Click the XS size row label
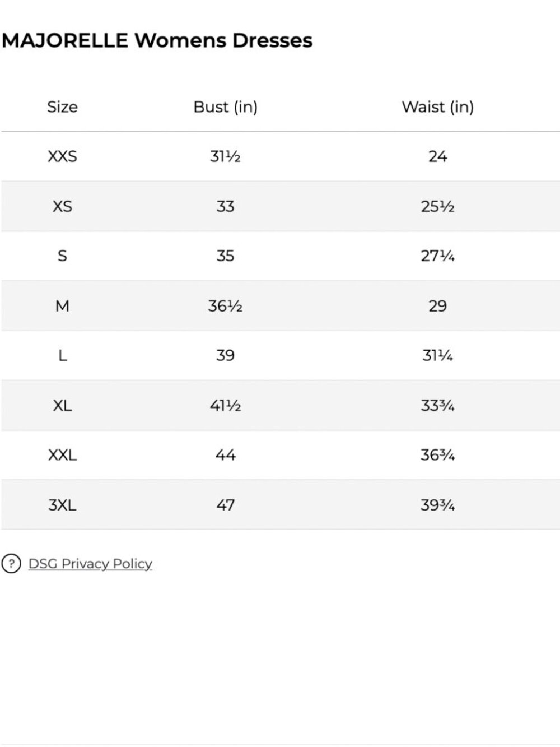The width and height of the screenshot is (560, 747). [x=62, y=206]
